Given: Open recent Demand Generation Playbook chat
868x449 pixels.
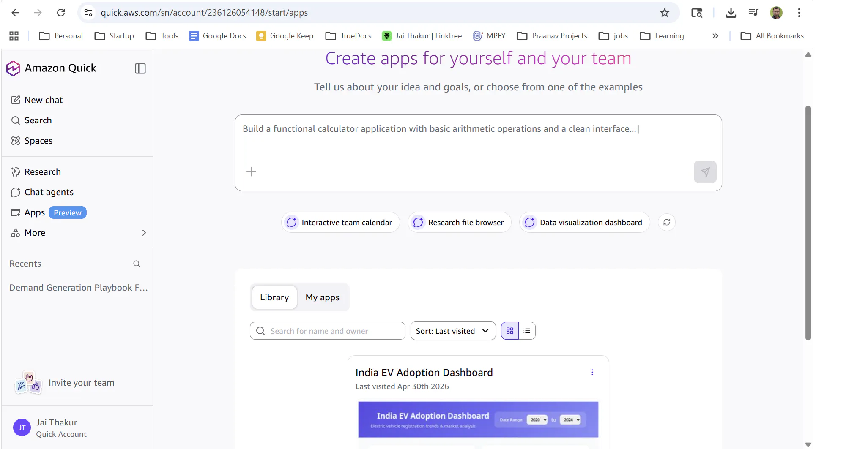Looking at the screenshot, I should click(x=79, y=288).
